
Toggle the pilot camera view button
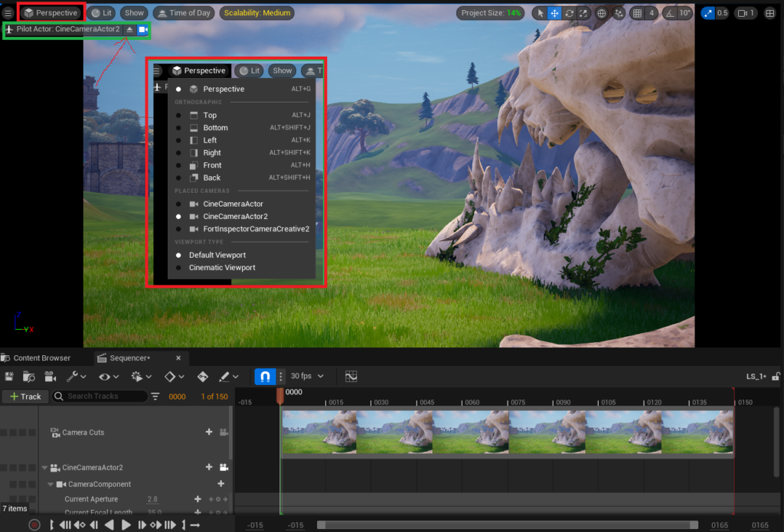143,30
